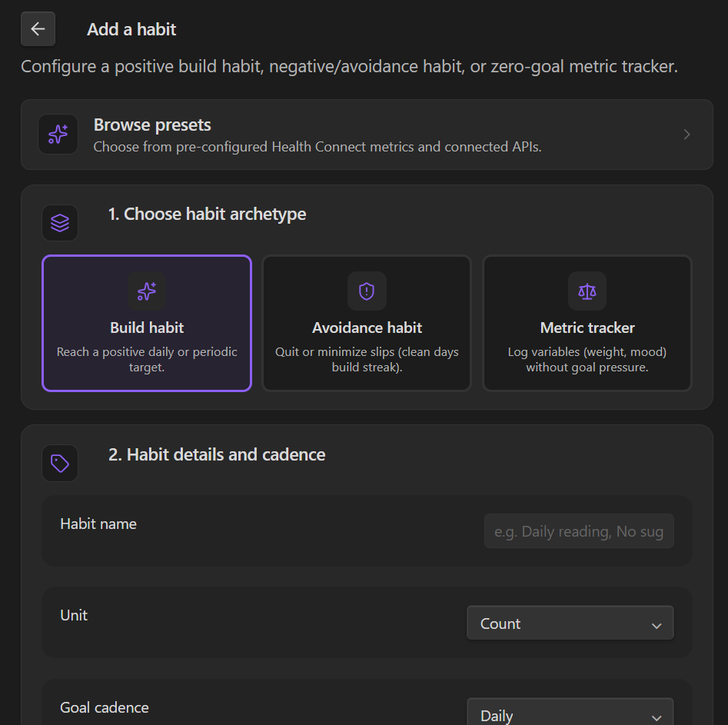Click the 'Unit' label

point(74,615)
